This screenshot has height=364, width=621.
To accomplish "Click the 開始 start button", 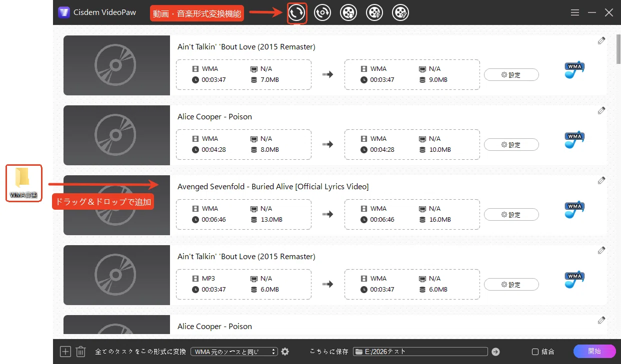I will tap(594, 351).
